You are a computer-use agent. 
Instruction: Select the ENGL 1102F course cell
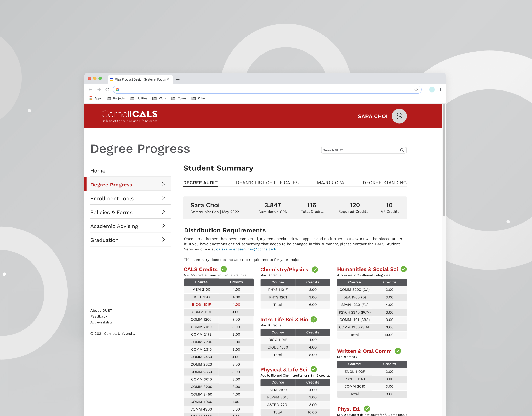354,372
